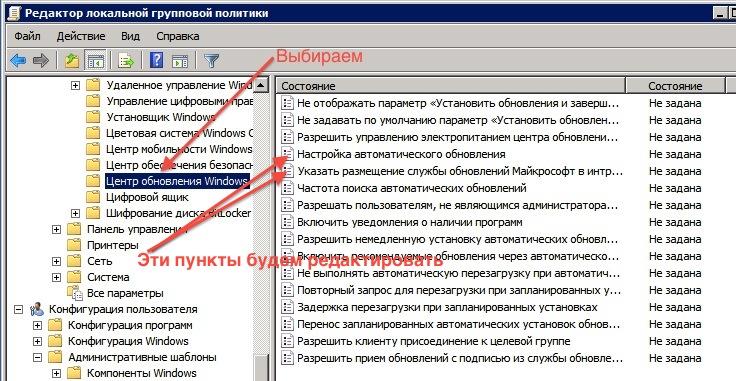Expand the Шифрование диска BitLocker node
The image size is (736, 381).
coord(75,213)
